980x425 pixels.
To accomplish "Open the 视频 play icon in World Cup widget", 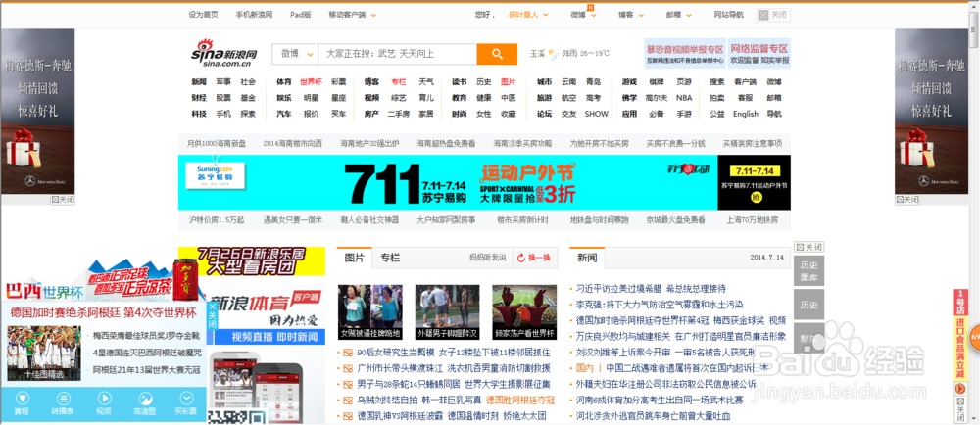I will click(104, 398).
